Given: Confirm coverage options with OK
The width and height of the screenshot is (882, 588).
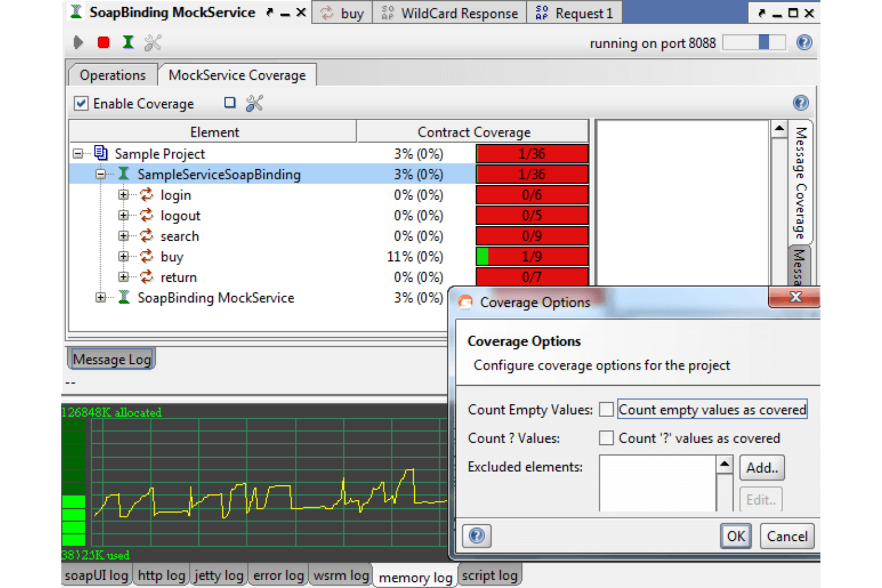Looking at the screenshot, I should [x=735, y=536].
